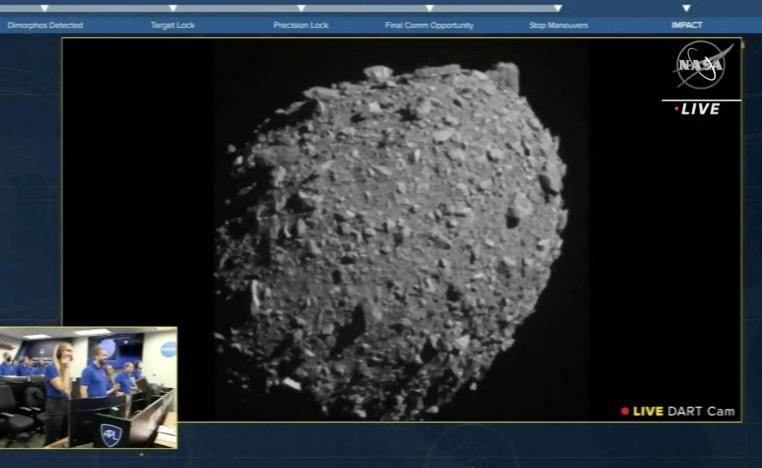Screen dimensions: 762x468
Task: Click the triangle marker above IMPACT
Action: tap(686, 8)
